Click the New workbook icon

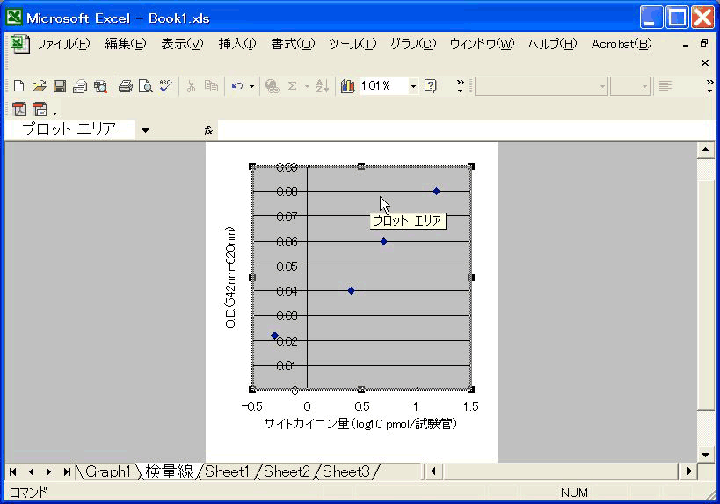[19, 87]
